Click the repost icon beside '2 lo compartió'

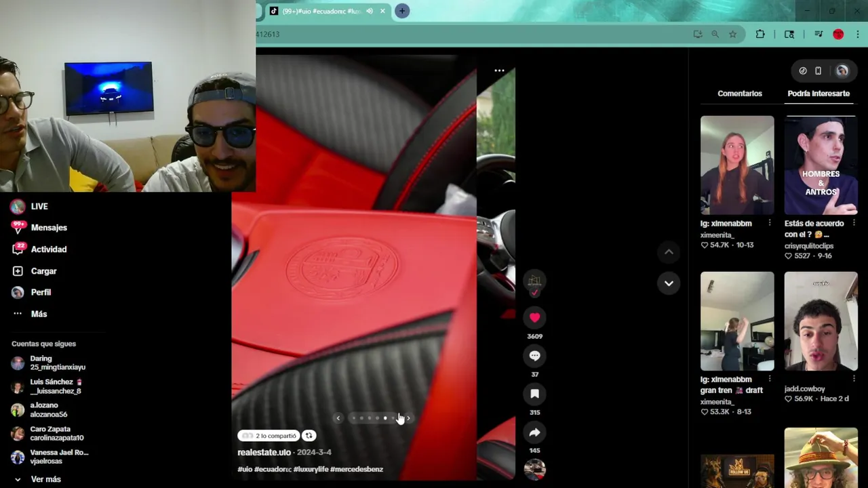click(x=309, y=436)
